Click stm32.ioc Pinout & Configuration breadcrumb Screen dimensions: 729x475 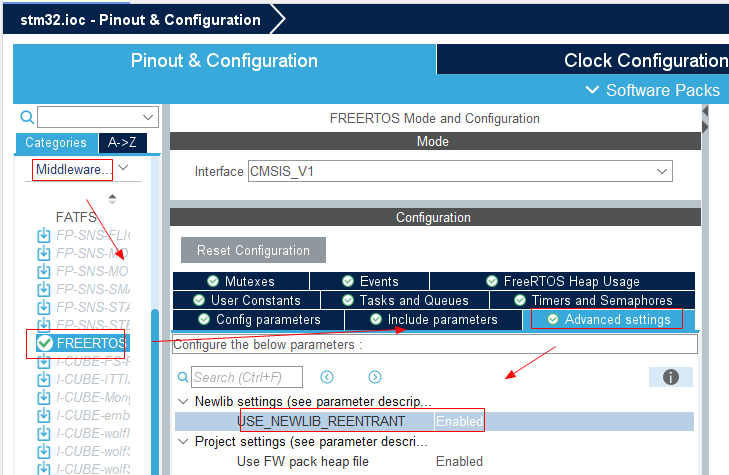tap(140, 20)
